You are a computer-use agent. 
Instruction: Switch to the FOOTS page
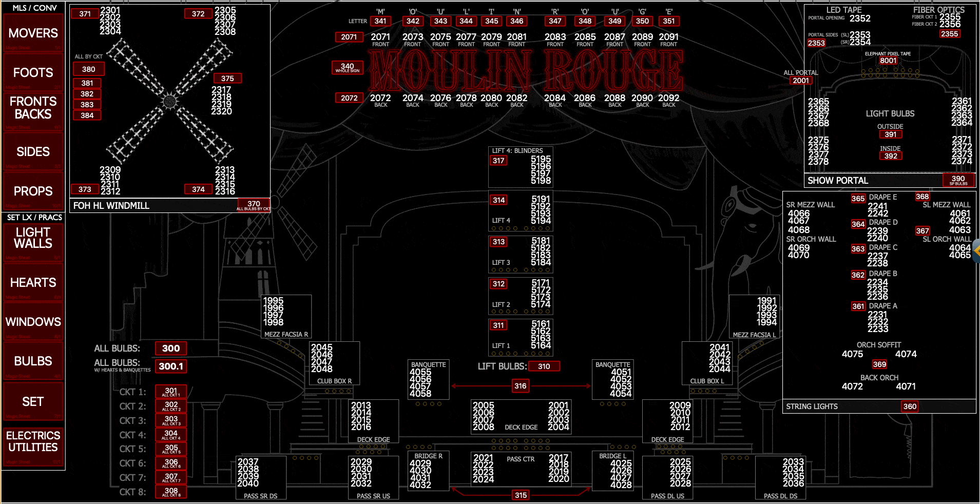(x=33, y=73)
